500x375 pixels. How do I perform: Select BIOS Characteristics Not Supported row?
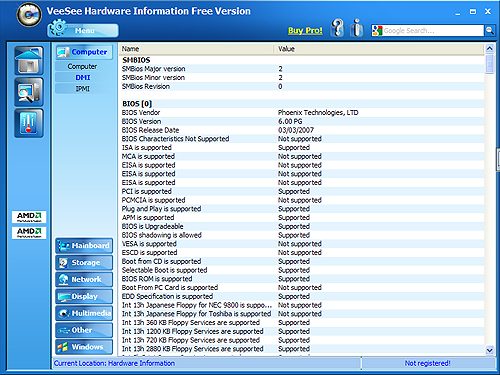tap(302, 139)
